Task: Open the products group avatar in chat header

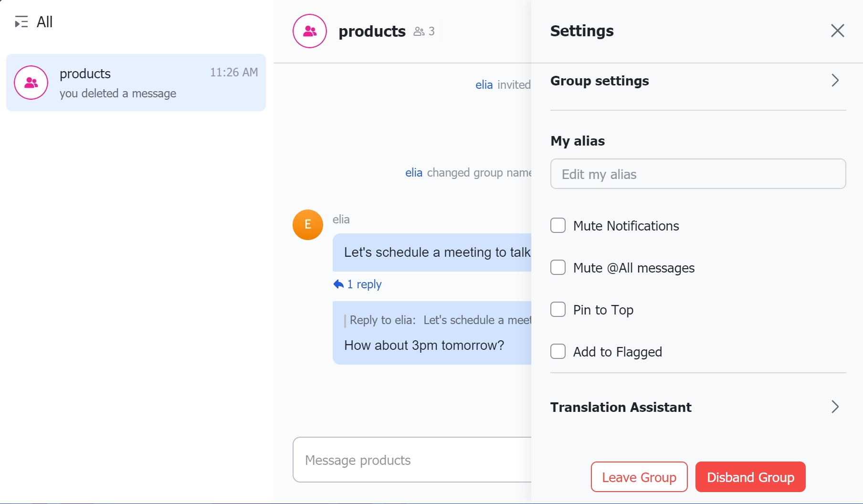Action: coord(309,31)
